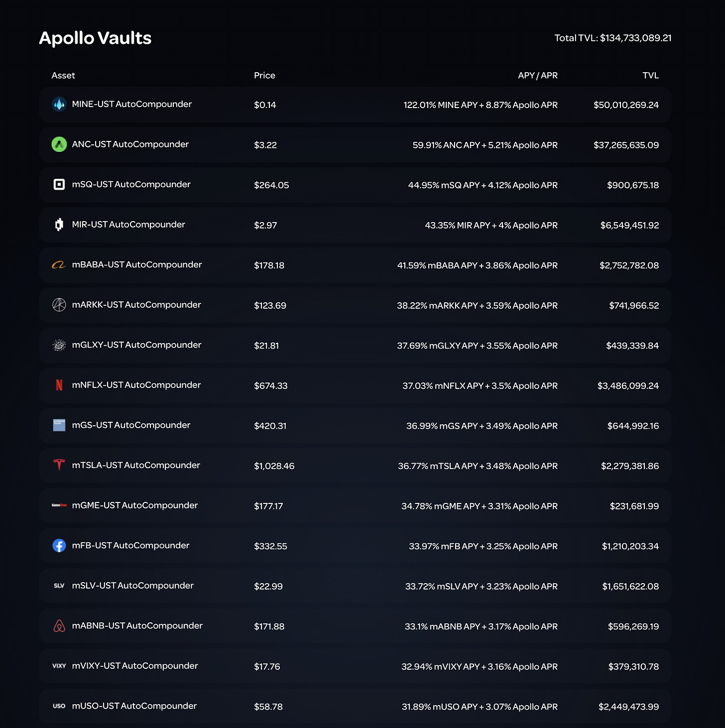Screen dimensions: 725x728
Task: Open the MIR-UST AutoCompounder vault
Action: click(x=355, y=225)
